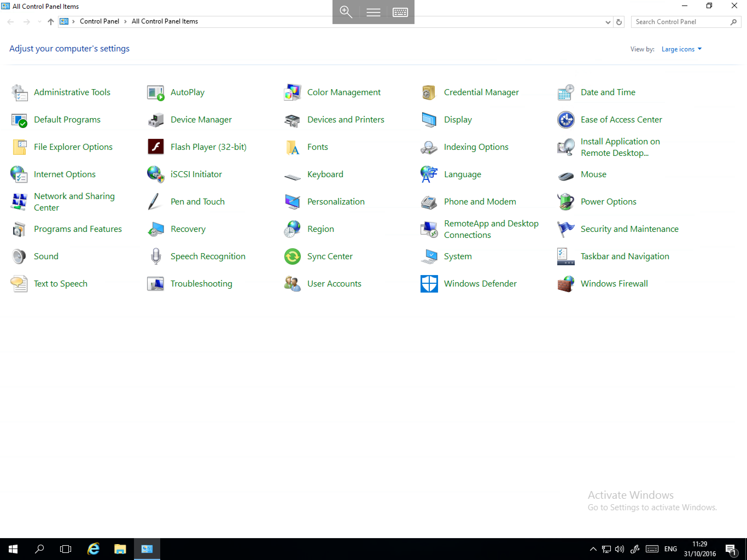Click the Default Programs icon
The image size is (747, 560).
19,120
